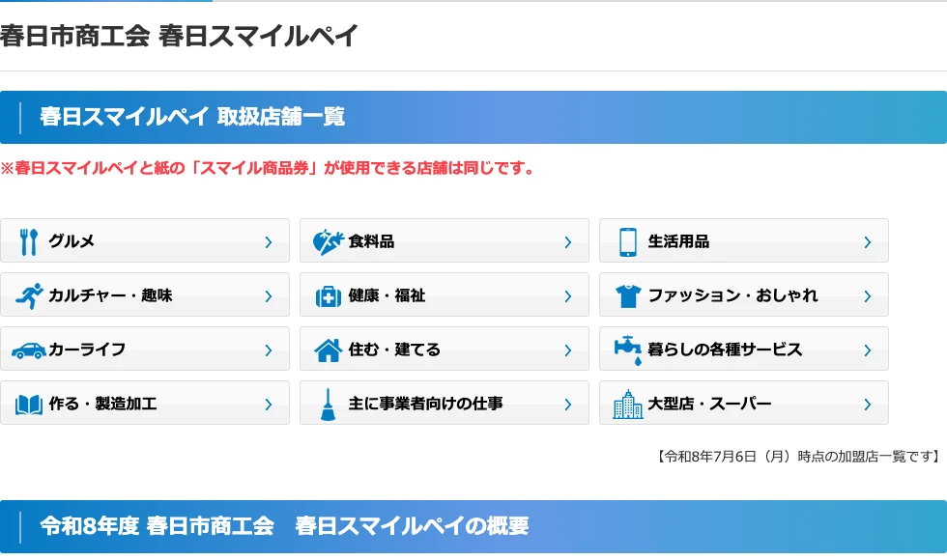947x560 pixels.
Task: Select the 住む・建てる category label
Action: 394,350
